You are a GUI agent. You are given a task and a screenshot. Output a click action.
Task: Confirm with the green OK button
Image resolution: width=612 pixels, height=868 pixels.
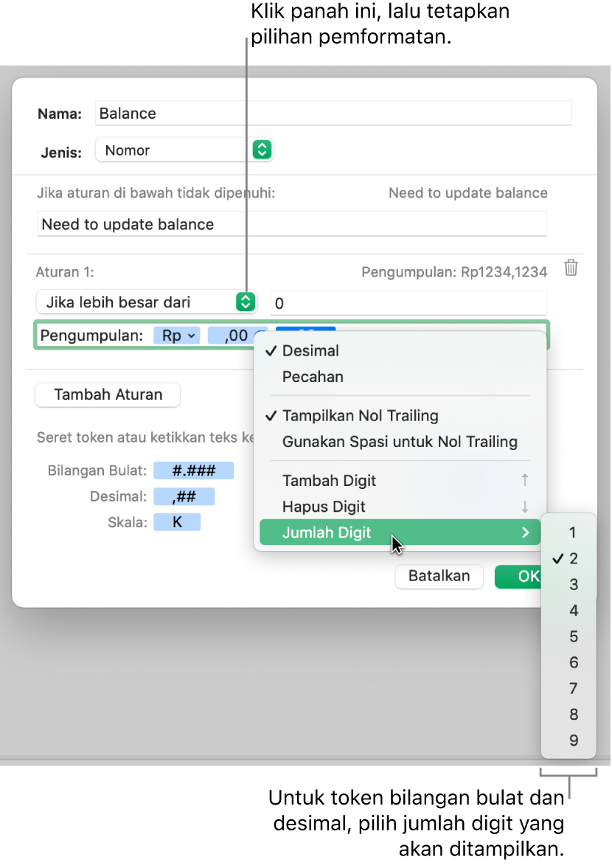[x=518, y=576]
